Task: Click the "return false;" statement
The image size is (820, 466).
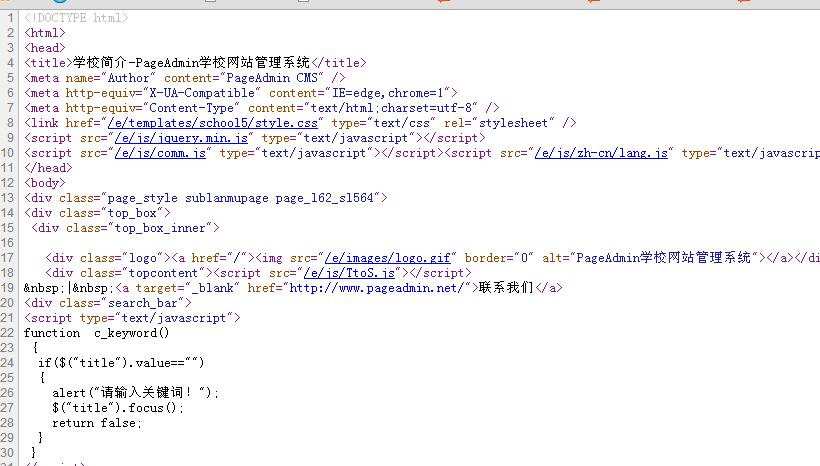Action: [x=97, y=423]
